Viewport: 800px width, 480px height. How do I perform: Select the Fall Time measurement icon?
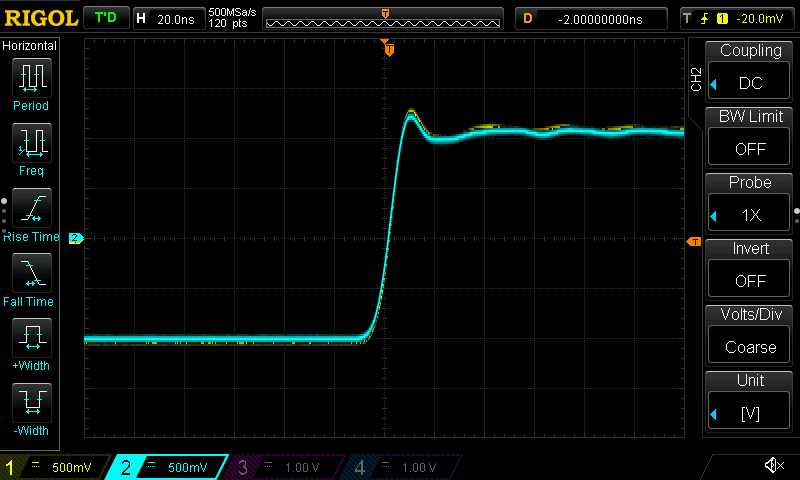click(x=32, y=273)
